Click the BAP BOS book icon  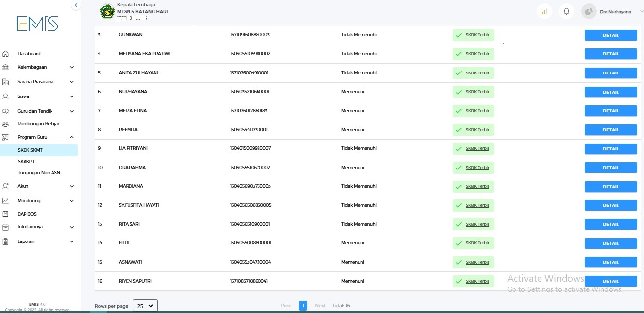6,214
